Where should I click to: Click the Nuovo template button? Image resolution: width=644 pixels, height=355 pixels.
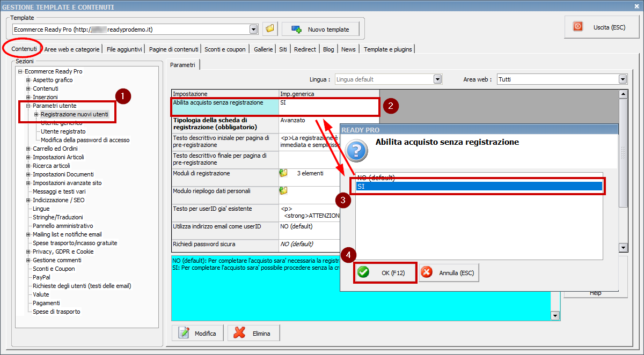pos(320,29)
